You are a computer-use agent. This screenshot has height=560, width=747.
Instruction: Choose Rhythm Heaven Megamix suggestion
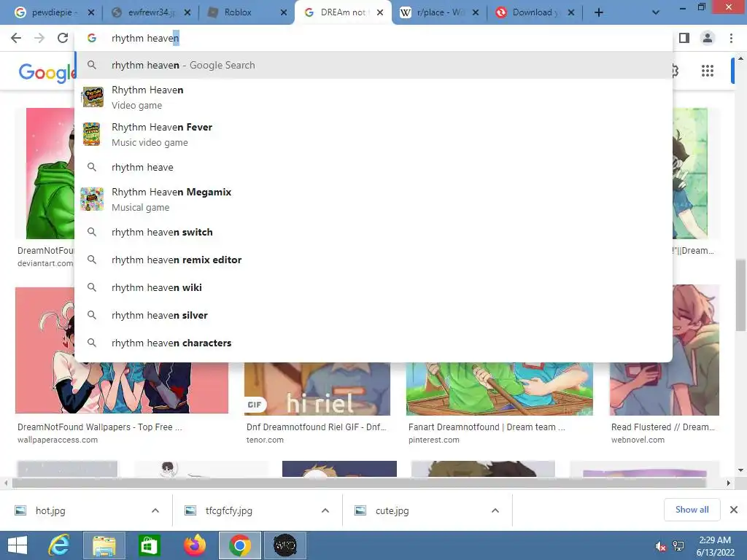tap(374, 199)
